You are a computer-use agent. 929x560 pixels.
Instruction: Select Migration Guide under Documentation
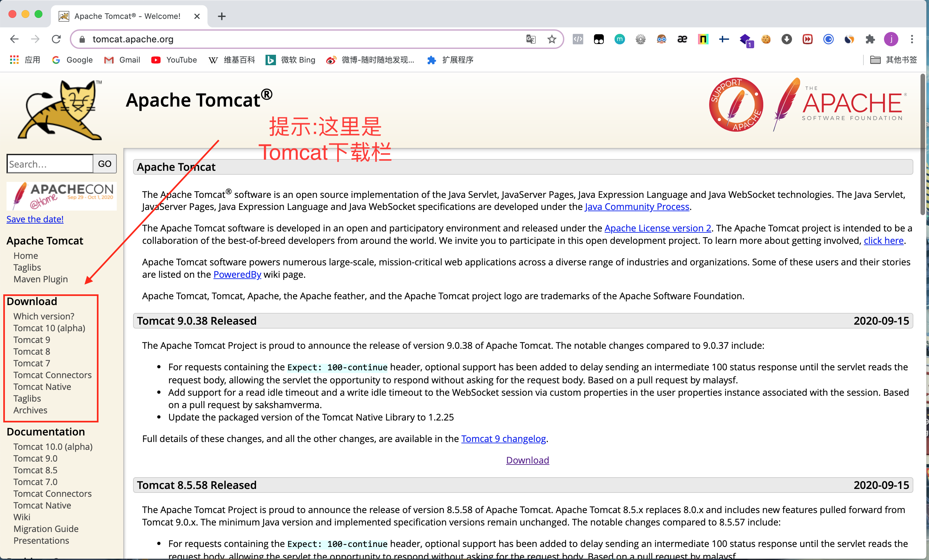click(46, 529)
